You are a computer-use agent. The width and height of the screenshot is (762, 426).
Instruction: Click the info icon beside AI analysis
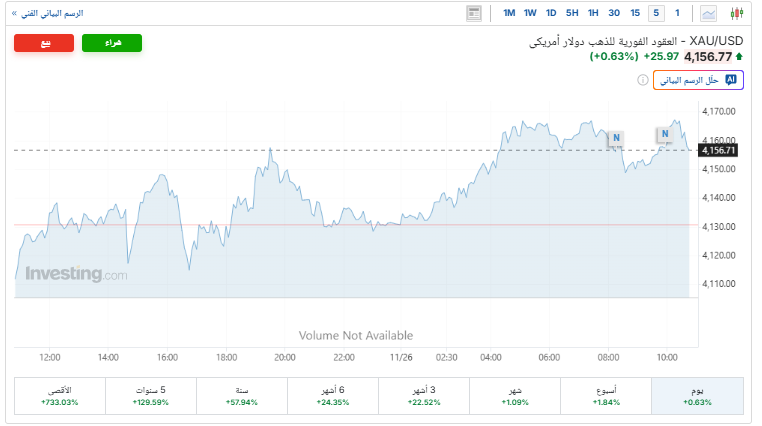642,79
